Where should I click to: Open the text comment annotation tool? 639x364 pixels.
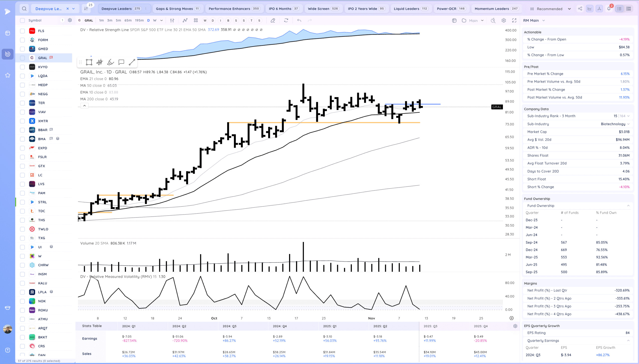pyautogui.click(x=121, y=62)
